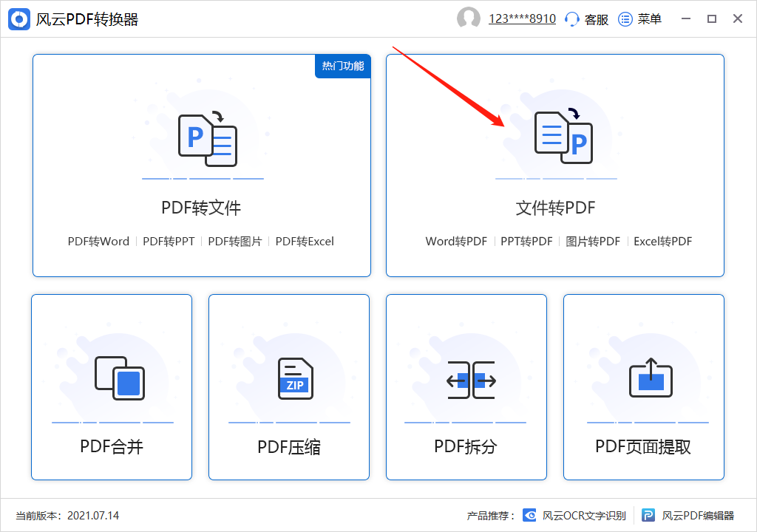Click the 风云PDF转换器 title text
The height and width of the screenshot is (532, 757).
pyautogui.click(x=87, y=19)
